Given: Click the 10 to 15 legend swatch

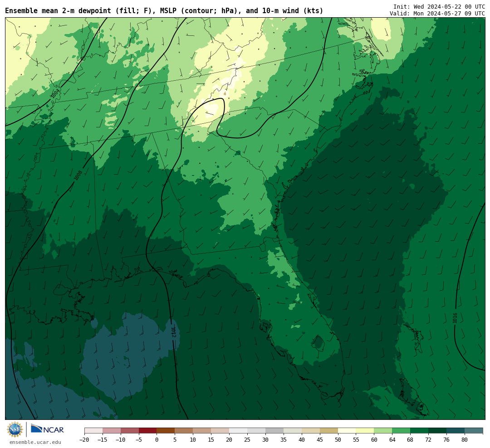Looking at the screenshot, I should pos(202,431).
